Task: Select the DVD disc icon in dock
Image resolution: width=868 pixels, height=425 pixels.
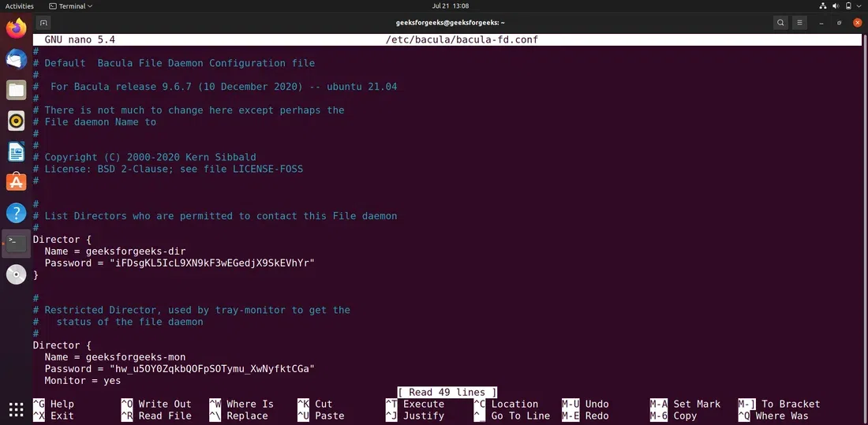Action: (17, 274)
